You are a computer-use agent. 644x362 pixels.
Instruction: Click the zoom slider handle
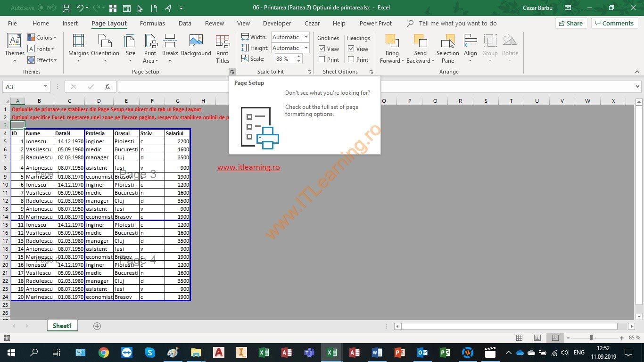[591, 337]
